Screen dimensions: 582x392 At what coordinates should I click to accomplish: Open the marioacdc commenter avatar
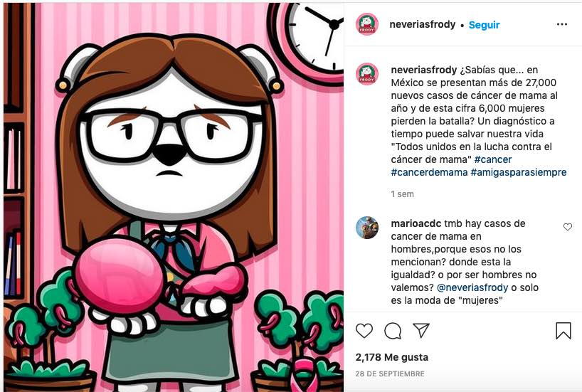367,228
